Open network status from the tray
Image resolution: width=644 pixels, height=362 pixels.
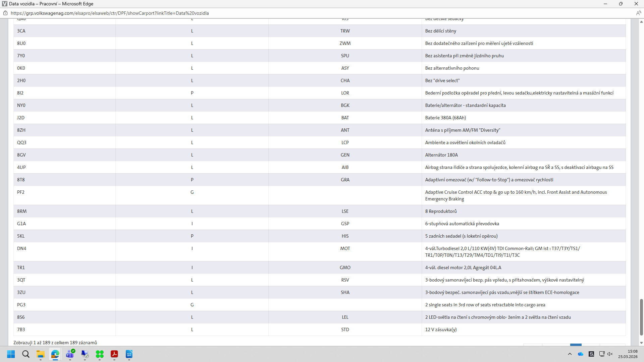coord(602,354)
